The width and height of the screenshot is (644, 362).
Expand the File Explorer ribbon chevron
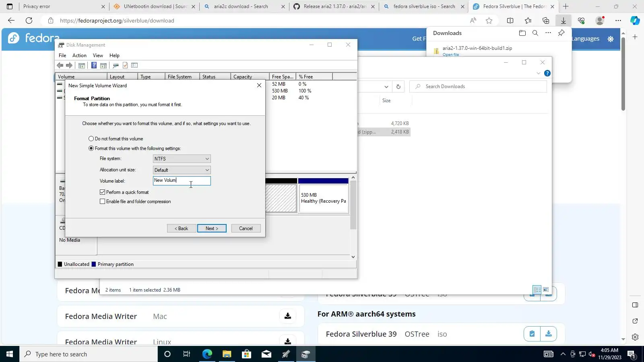[x=538, y=73]
